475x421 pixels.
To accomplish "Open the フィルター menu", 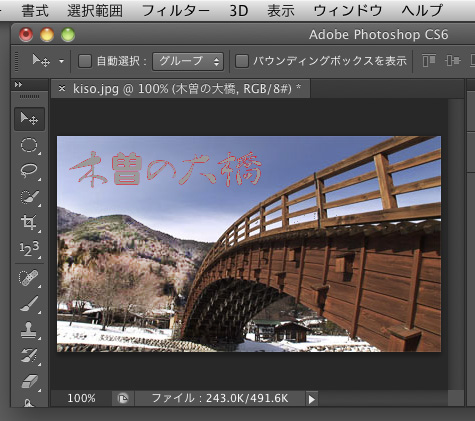I will (x=176, y=11).
